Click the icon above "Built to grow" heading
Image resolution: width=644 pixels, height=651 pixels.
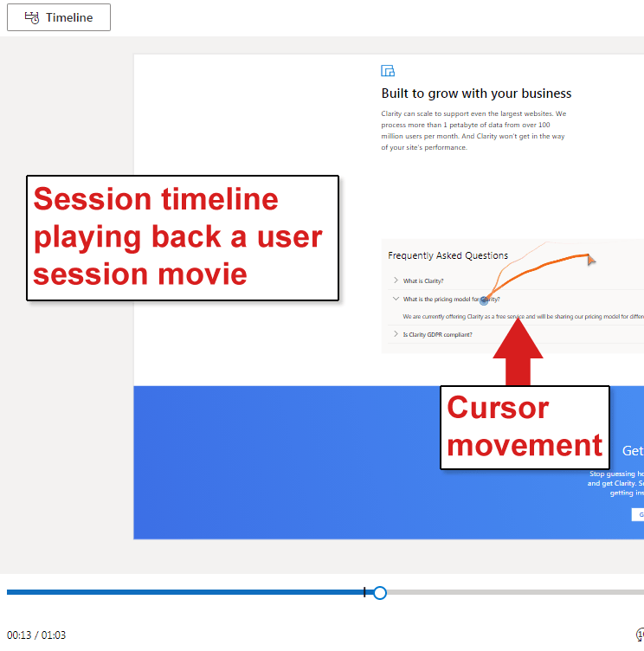coord(388,71)
